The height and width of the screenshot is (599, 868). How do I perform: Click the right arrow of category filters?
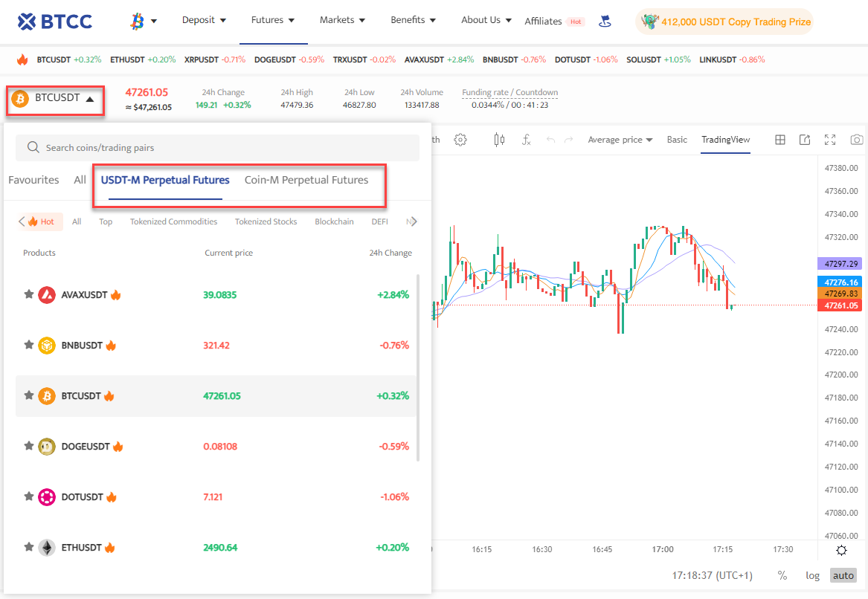tap(414, 221)
